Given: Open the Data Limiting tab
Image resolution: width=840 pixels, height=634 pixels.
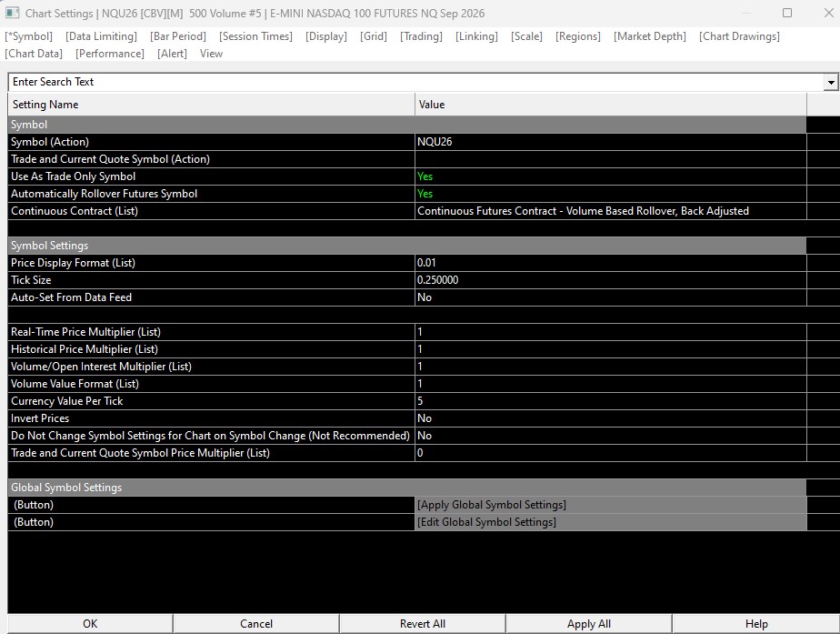Looking at the screenshot, I should tap(101, 36).
